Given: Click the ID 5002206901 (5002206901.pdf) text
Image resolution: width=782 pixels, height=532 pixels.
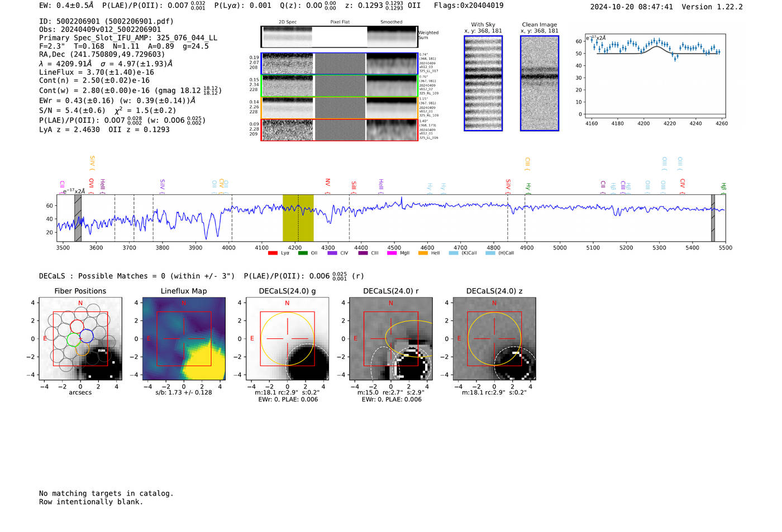Looking at the screenshot, I should point(106,21).
